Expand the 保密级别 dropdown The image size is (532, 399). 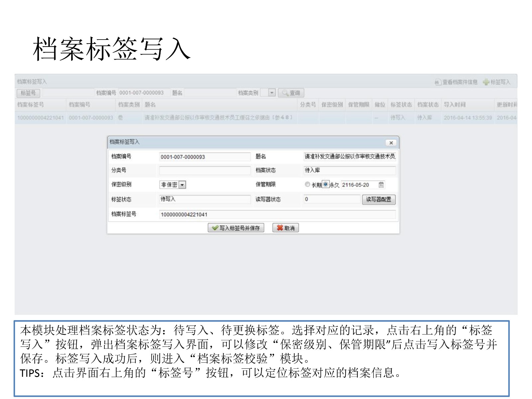click(182, 185)
